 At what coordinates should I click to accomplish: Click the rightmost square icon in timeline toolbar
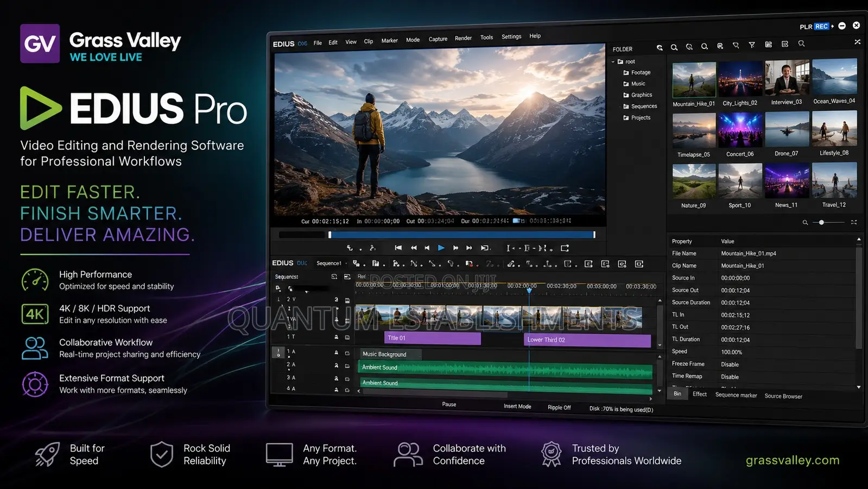click(639, 264)
